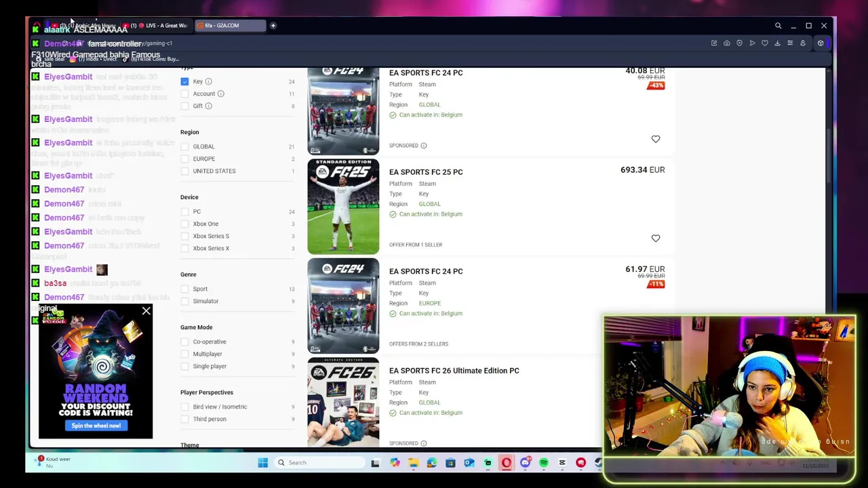Open FC25 Standard Edition cover thumbnail
The width and height of the screenshot is (868, 488).
343,207
